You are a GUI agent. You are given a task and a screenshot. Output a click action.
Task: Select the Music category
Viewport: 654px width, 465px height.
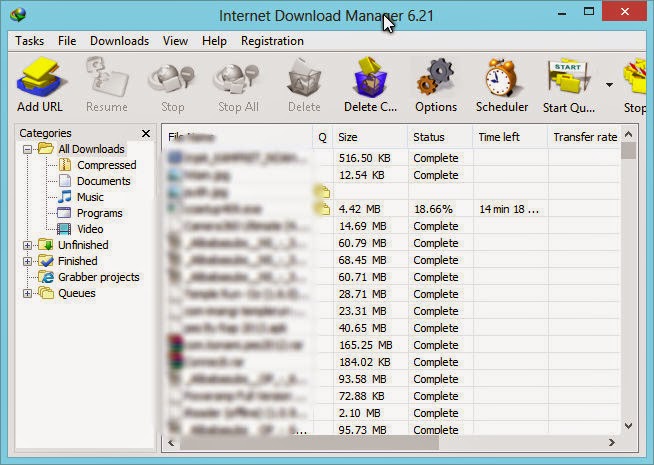coord(91,197)
